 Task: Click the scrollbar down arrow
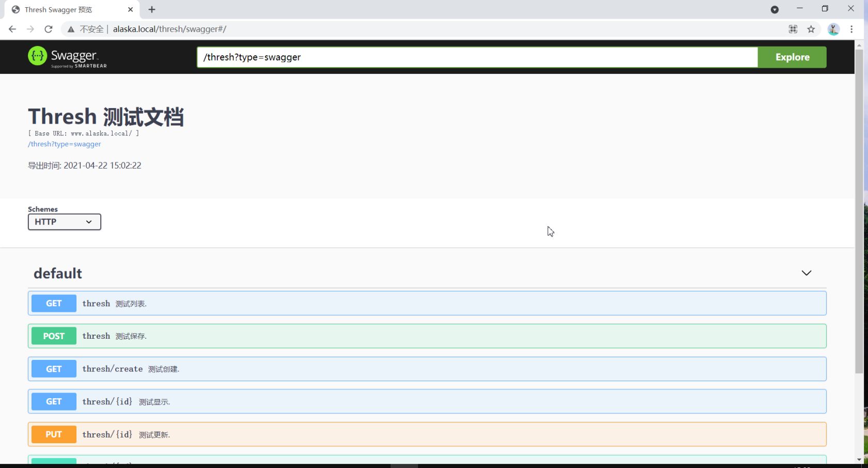coord(859,459)
